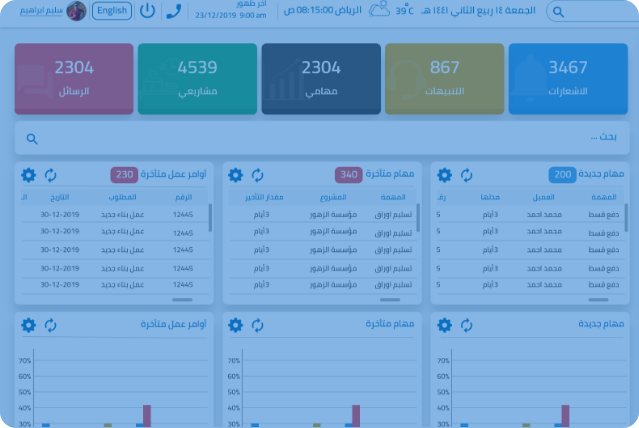Open settings gear of مهام متأخرة chart
The width and height of the screenshot is (639, 428).
tap(236, 325)
